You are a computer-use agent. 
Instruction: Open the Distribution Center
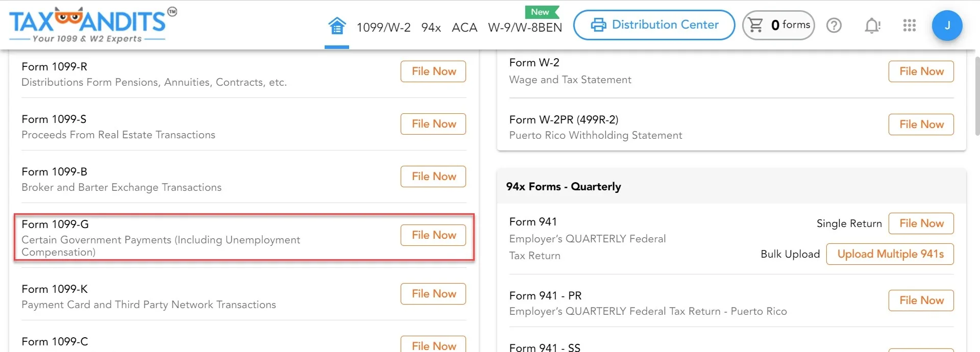pyautogui.click(x=654, y=24)
